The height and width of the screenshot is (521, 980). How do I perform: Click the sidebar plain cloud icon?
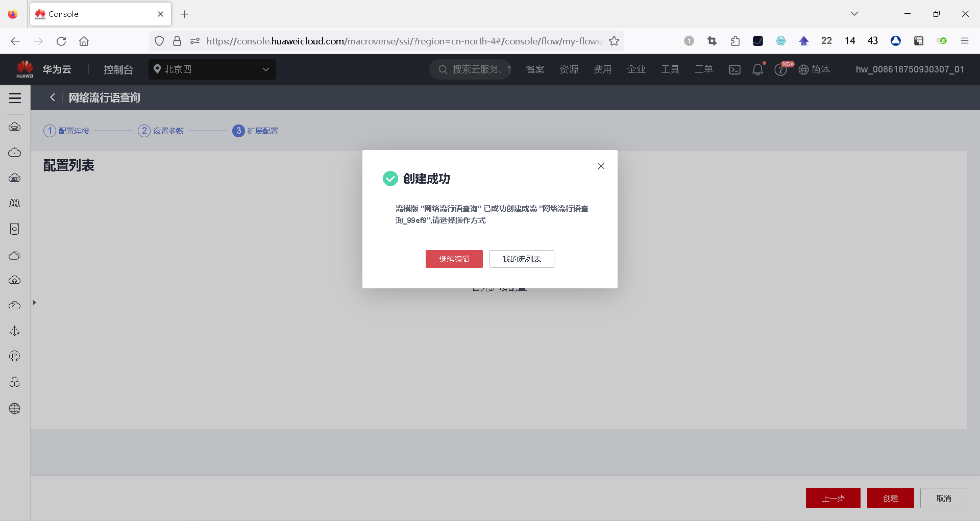tap(15, 255)
